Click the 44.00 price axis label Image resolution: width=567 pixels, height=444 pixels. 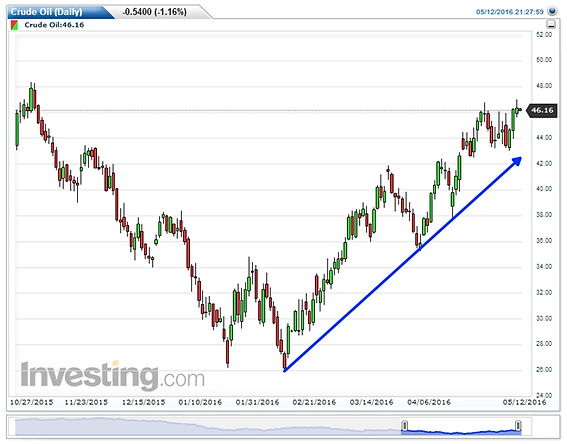tap(544, 137)
